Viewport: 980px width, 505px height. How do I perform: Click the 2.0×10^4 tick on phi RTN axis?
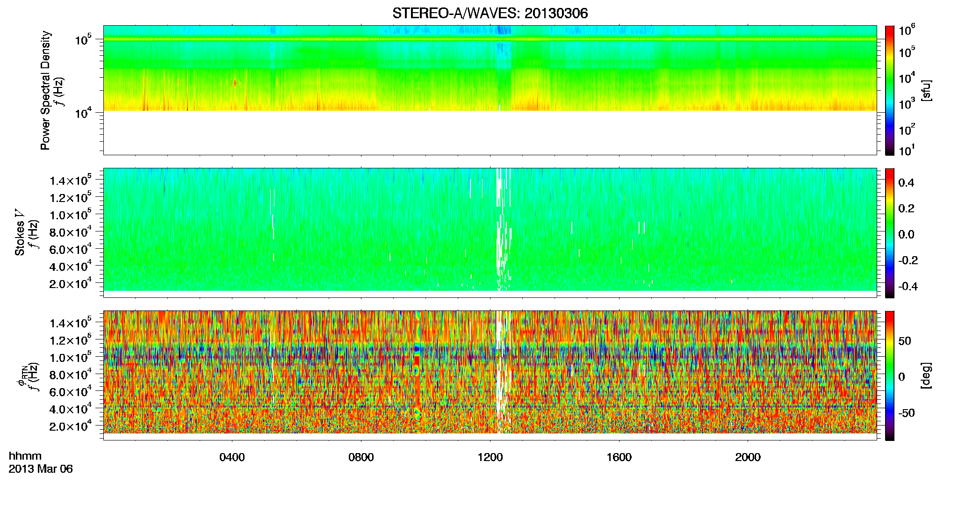[71, 426]
